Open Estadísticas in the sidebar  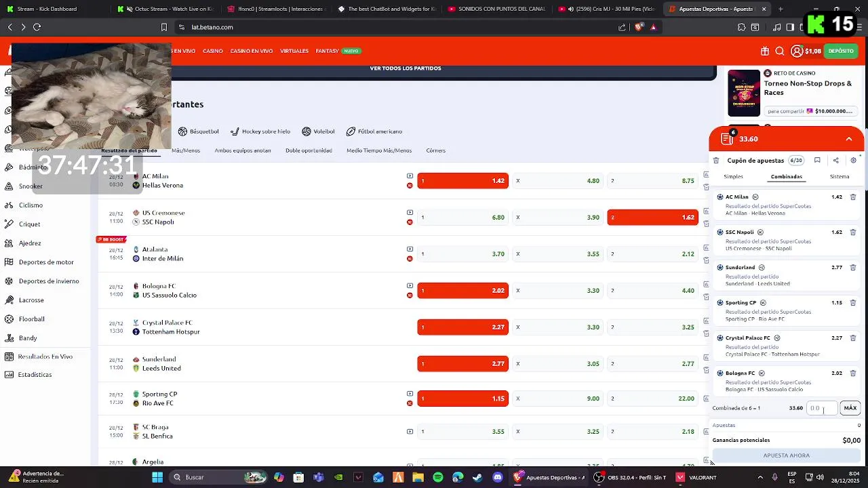click(35, 375)
